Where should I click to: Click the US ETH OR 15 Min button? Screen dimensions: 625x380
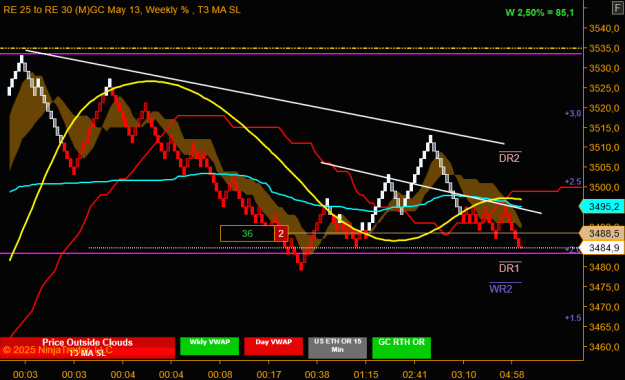pos(337,347)
